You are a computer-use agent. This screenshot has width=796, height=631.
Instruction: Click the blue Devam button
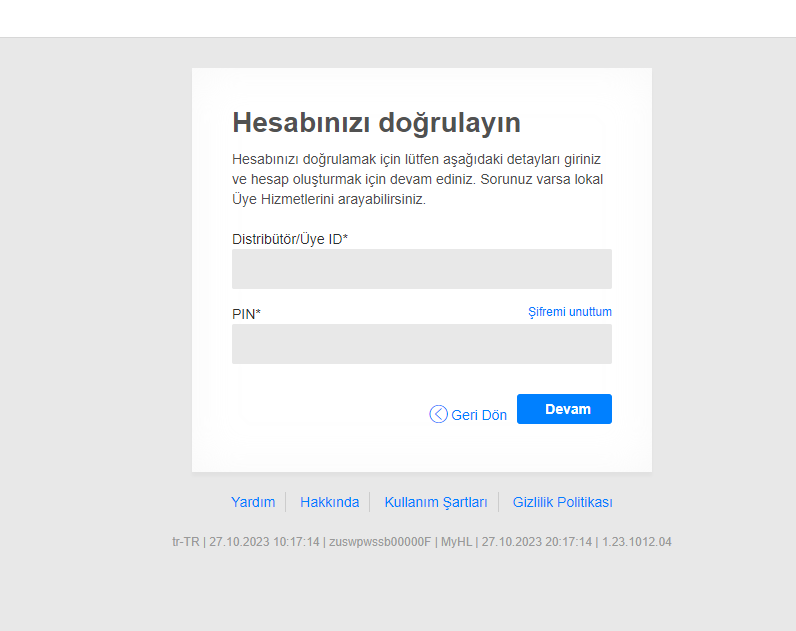tap(564, 409)
